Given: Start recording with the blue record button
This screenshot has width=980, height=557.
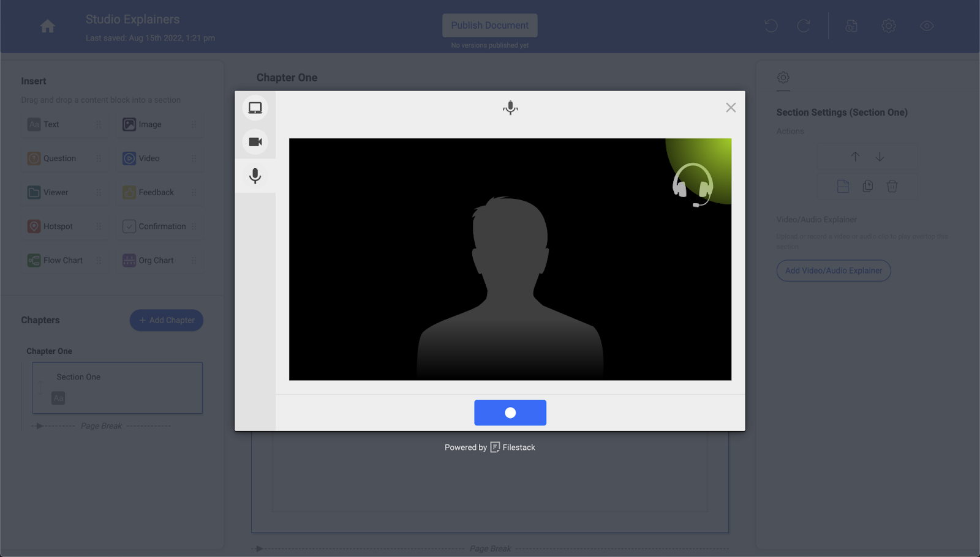Looking at the screenshot, I should pyautogui.click(x=510, y=413).
